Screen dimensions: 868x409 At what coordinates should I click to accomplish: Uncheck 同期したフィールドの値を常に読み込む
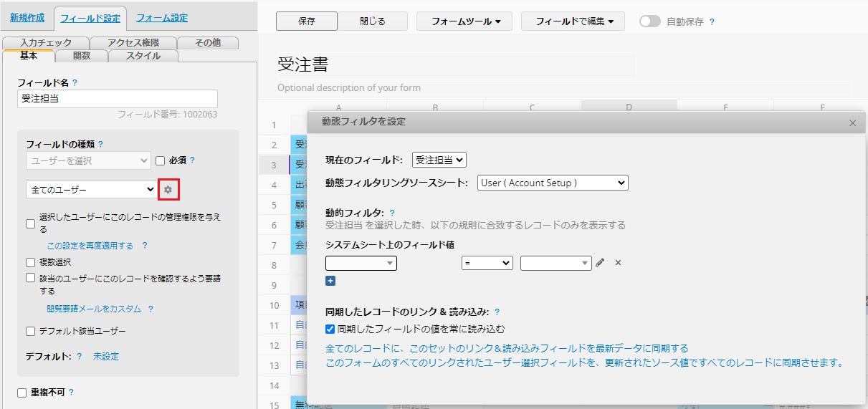pyautogui.click(x=330, y=329)
